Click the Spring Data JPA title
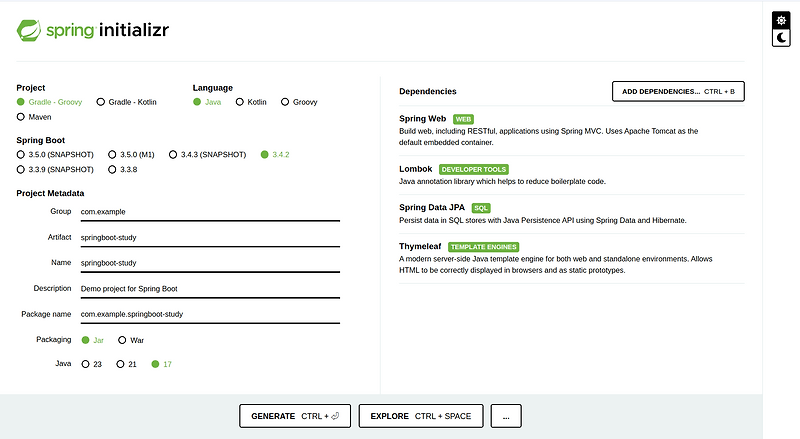The image size is (800, 439). (432, 207)
